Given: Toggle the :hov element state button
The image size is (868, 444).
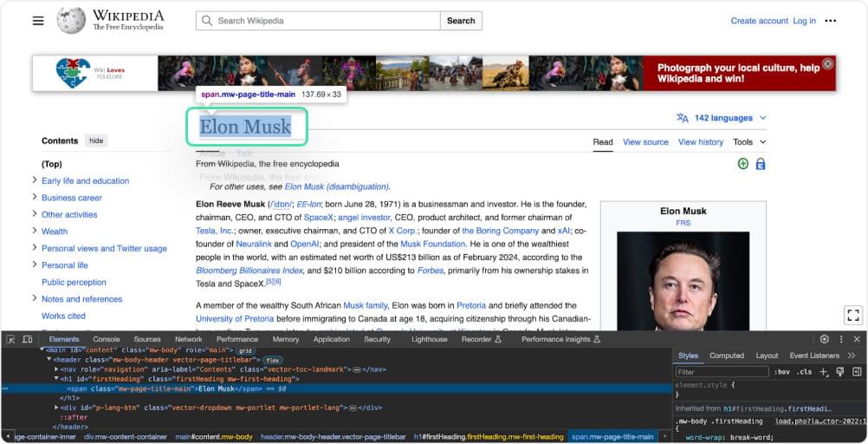Looking at the screenshot, I should point(781,372).
